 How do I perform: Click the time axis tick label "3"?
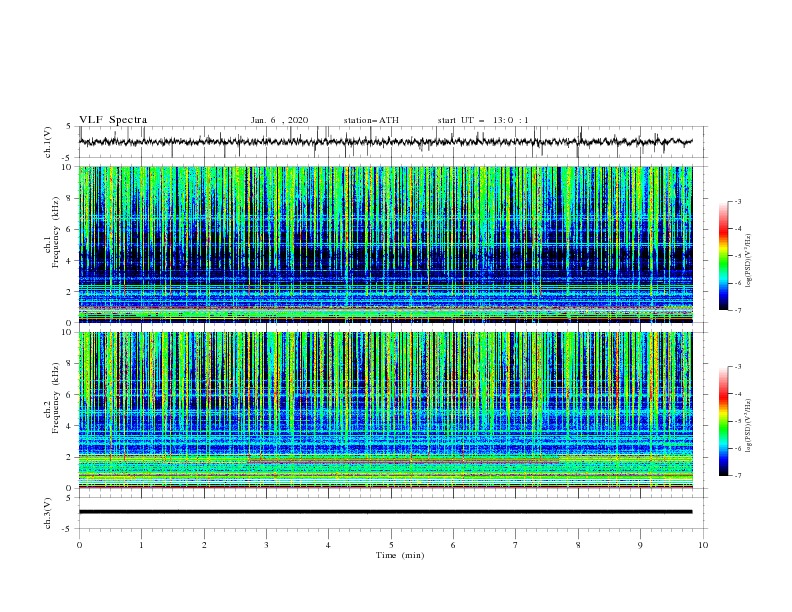[267, 545]
